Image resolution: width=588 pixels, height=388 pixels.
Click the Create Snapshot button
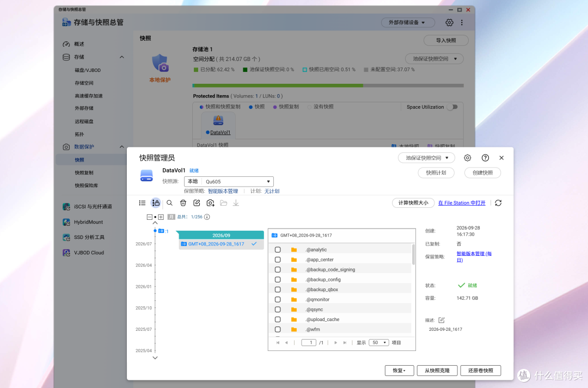coord(482,173)
